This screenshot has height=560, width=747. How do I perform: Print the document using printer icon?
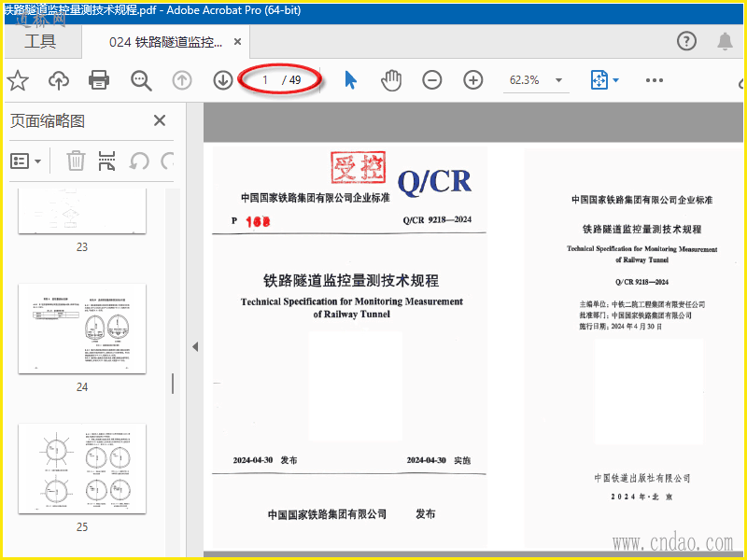tap(99, 80)
